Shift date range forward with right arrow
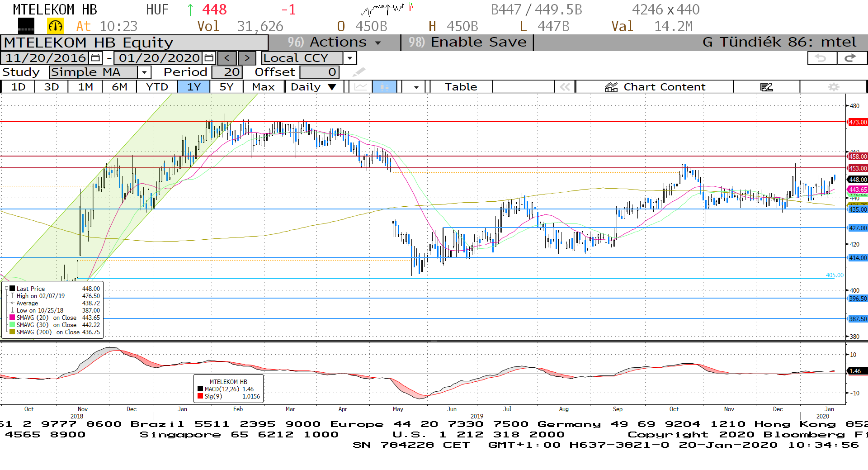The height and width of the screenshot is (470, 868). tap(247, 58)
